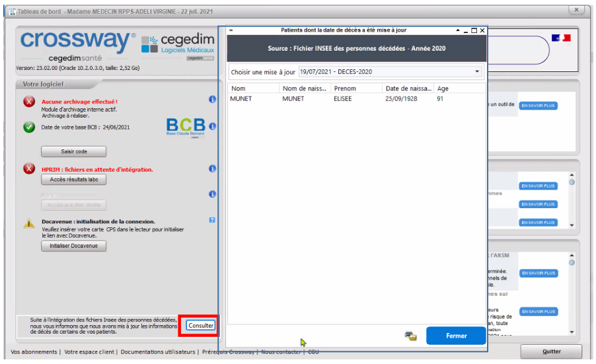
Task: Click the roll-up arrow in the dialog title bar
Action: point(457,30)
